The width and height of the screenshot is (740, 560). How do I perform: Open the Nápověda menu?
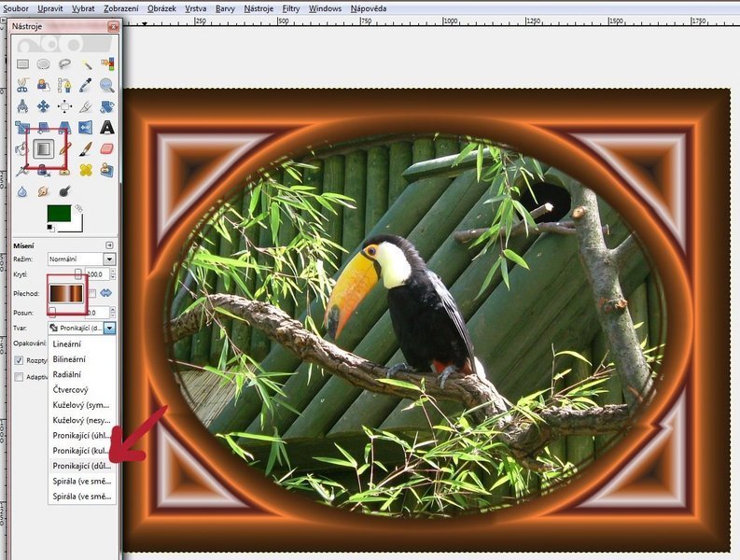pyautogui.click(x=369, y=8)
